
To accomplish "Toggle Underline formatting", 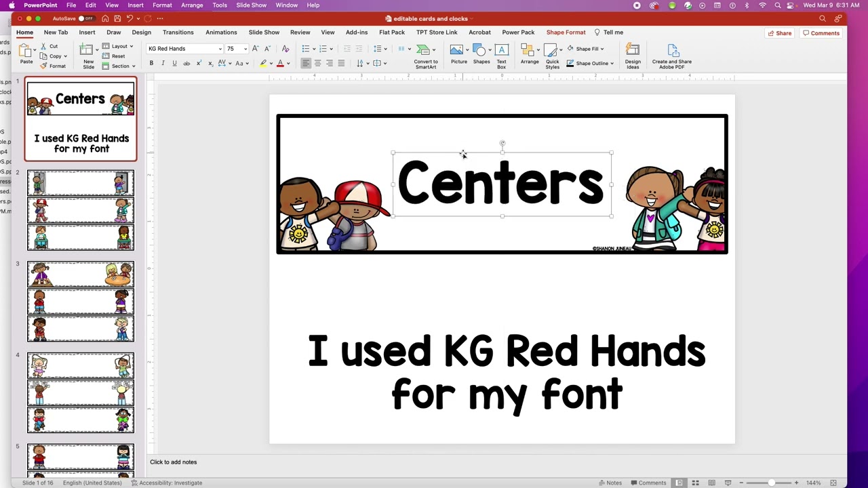I will point(174,63).
